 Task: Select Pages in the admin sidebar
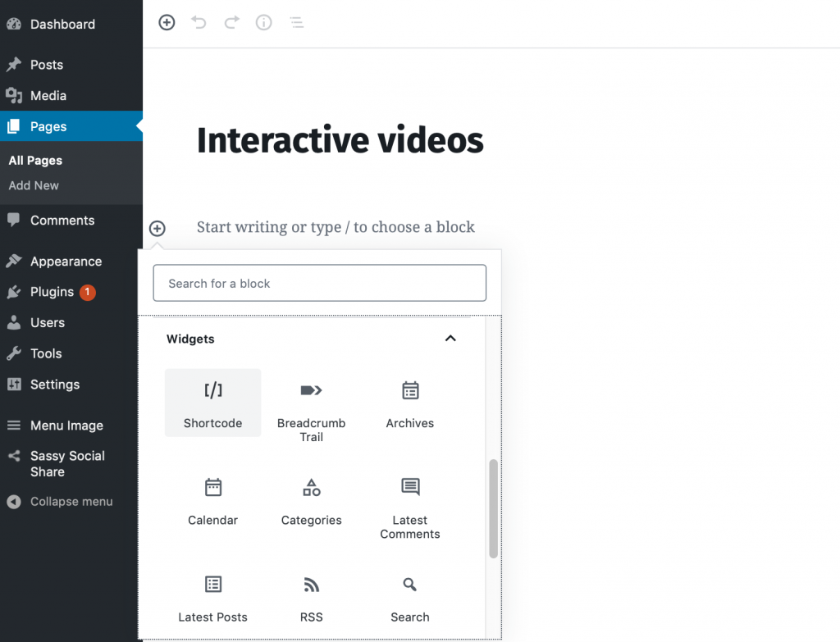click(71, 126)
